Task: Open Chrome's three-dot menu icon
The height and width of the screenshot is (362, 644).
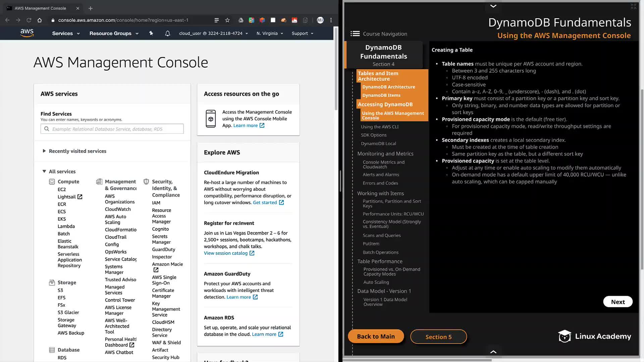Action: 331,20
